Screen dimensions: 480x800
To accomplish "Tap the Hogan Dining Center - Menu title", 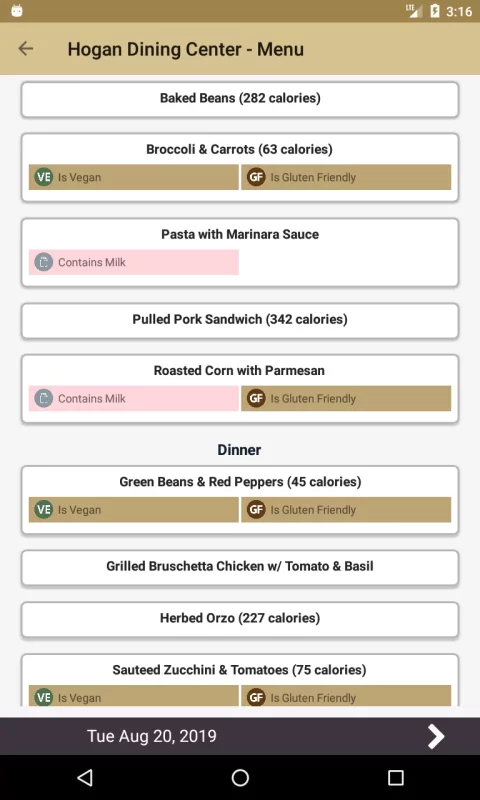I will click(x=186, y=49).
